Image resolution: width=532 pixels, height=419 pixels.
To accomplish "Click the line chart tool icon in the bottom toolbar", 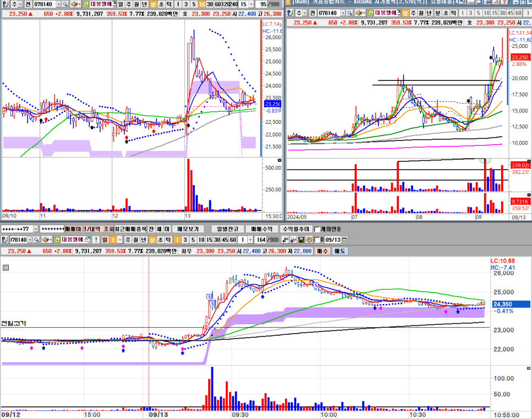I will click(293, 240).
